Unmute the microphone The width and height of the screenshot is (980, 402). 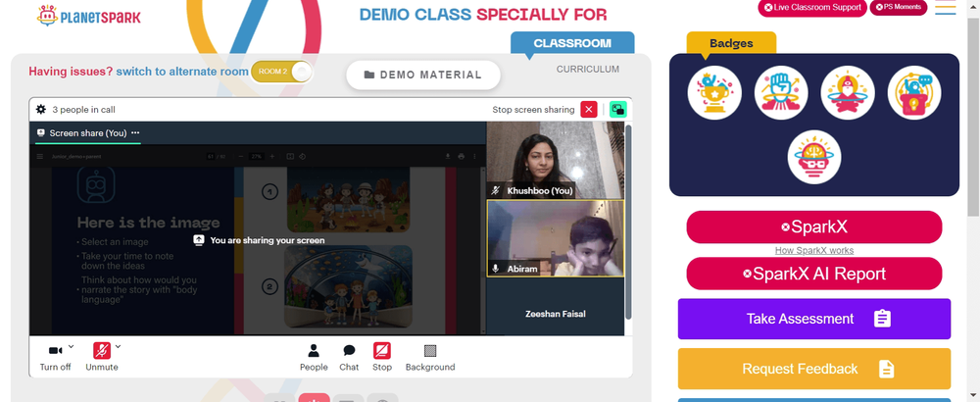click(102, 351)
